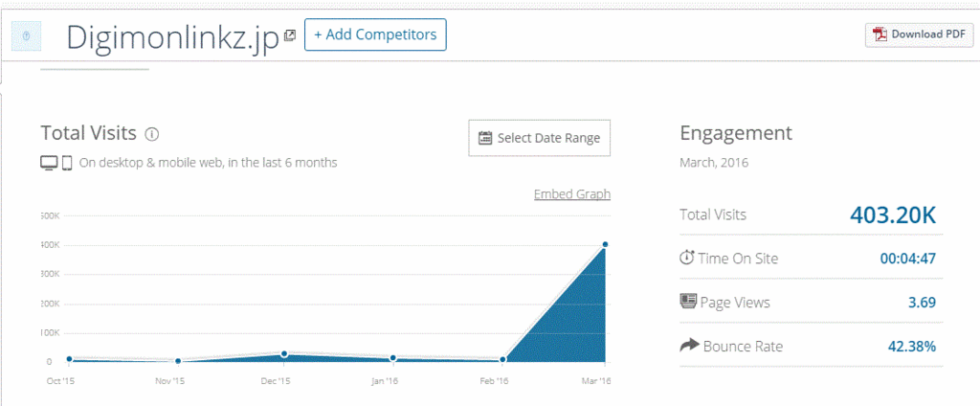
Task: Click the Jan '16 axis label
Action: [385, 381]
